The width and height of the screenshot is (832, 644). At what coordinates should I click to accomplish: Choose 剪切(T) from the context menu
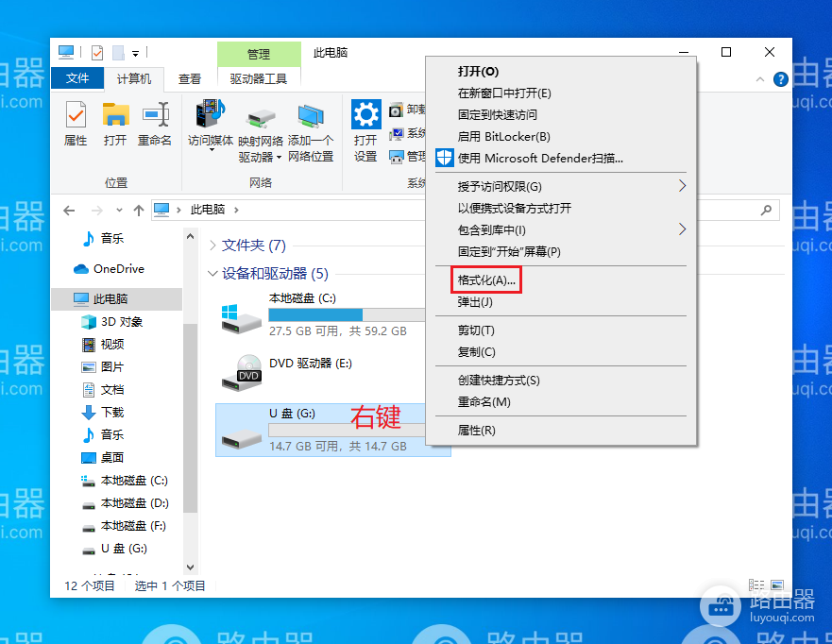point(561,330)
